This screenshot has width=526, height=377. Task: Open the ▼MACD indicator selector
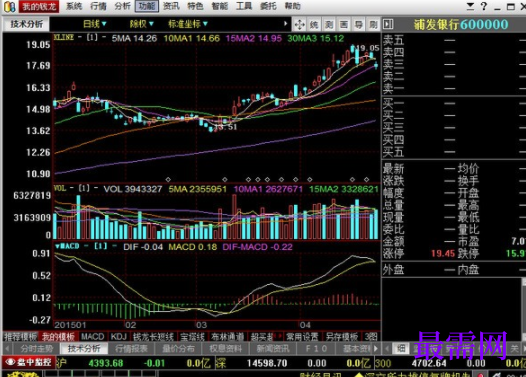pos(67,246)
